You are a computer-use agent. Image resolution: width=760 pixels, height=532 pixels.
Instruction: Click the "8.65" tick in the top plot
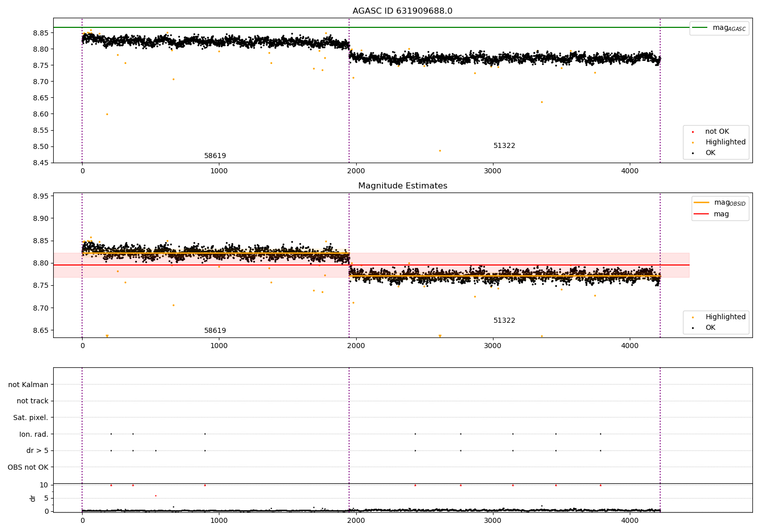41,98
